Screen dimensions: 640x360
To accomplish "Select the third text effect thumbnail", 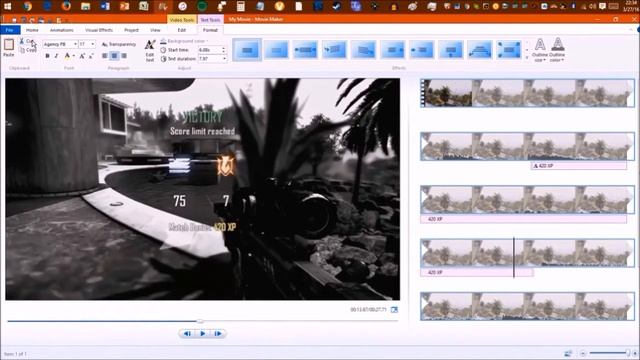I will tap(305, 50).
